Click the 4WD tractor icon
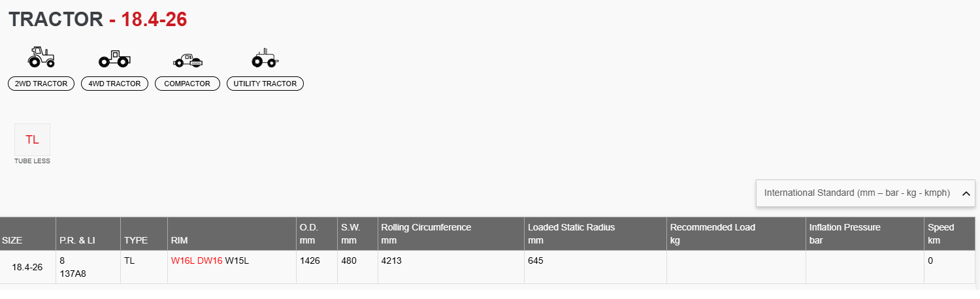The image size is (980, 299). point(114,59)
